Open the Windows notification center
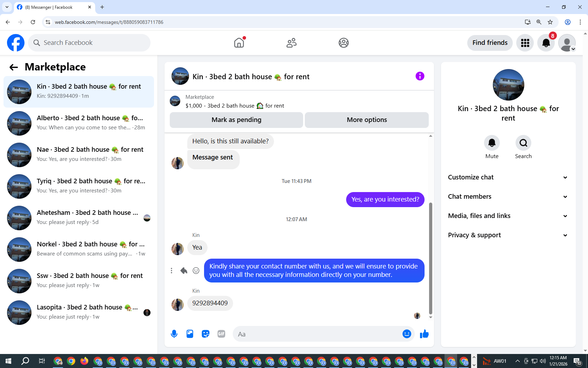Image resolution: width=588 pixels, height=368 pixels. pos(577,361)
